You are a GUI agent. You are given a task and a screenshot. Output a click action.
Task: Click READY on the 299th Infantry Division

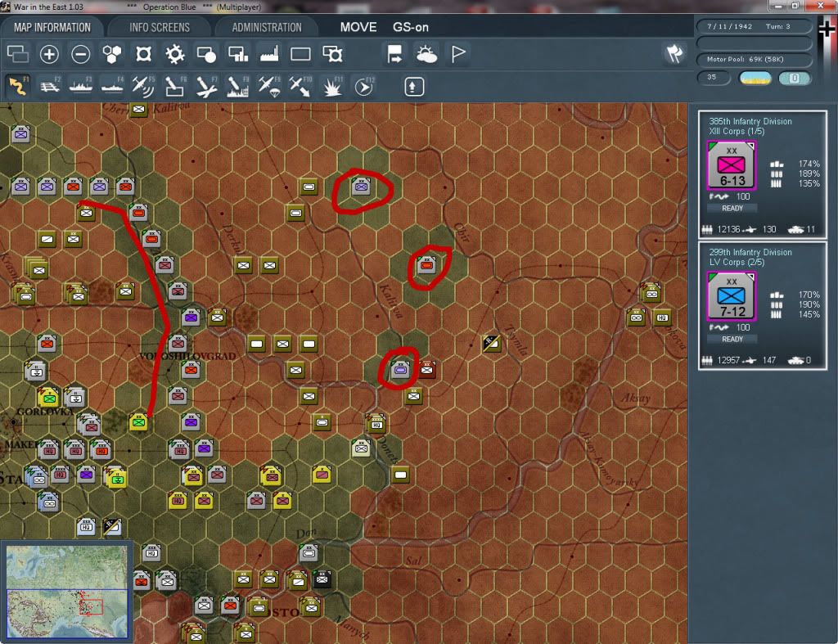(732, 340)
